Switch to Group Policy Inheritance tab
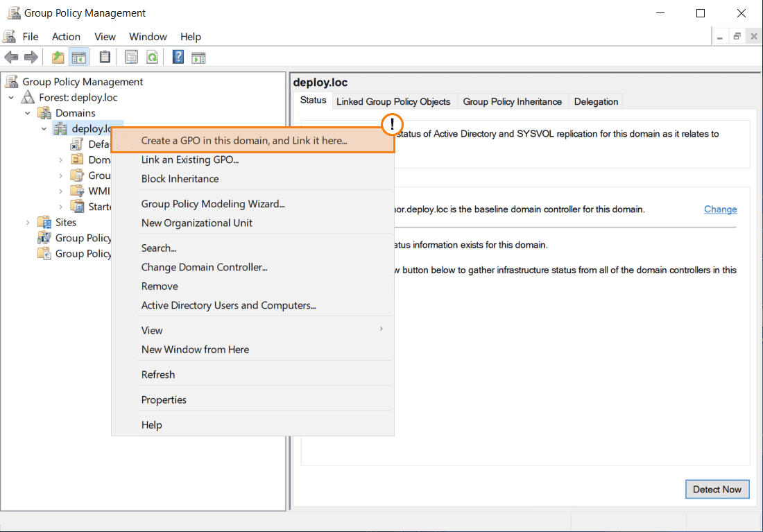 click(513, 102)
